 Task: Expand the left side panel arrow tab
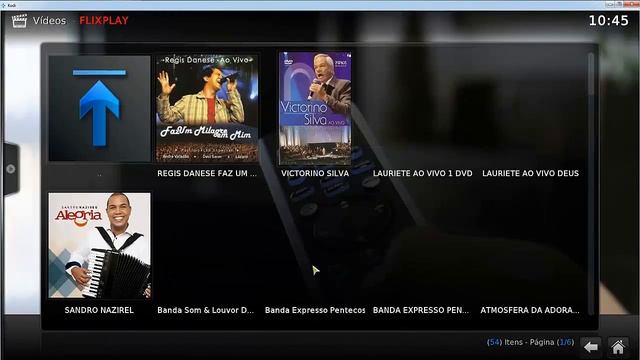pos(11,169)
